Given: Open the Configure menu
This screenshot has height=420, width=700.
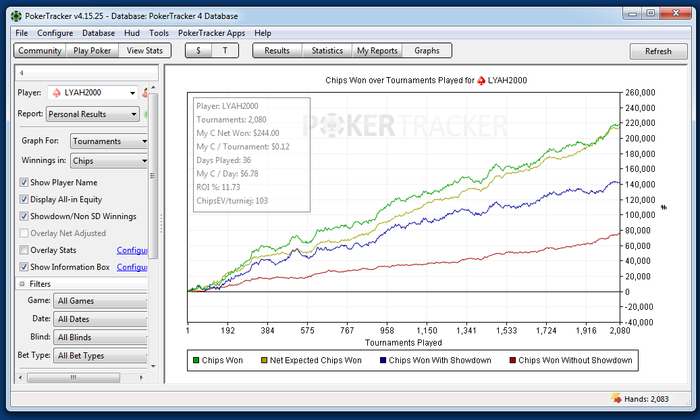Looking at the screenshot, I should point(55,33).
